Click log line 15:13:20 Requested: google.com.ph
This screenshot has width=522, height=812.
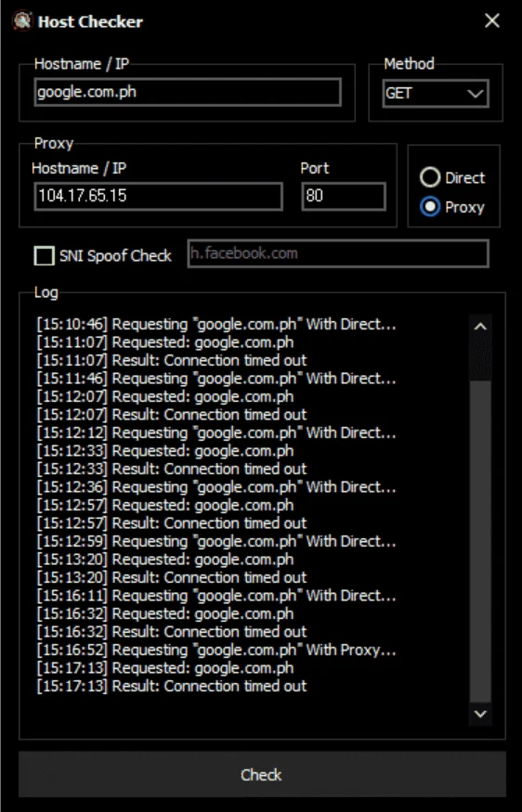tap(165, 560)
